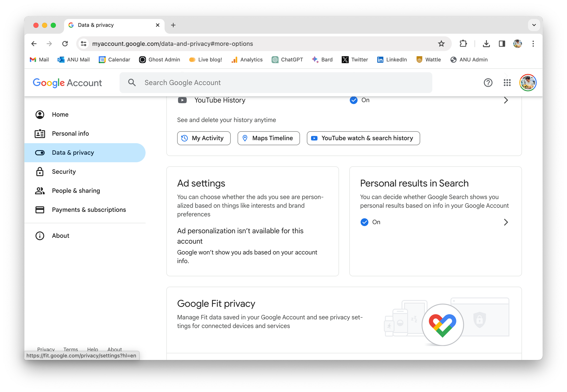This screenshot has width=567, height=392.
Task: Open the Chrome extensions puzzle icon
Action: 463,44
